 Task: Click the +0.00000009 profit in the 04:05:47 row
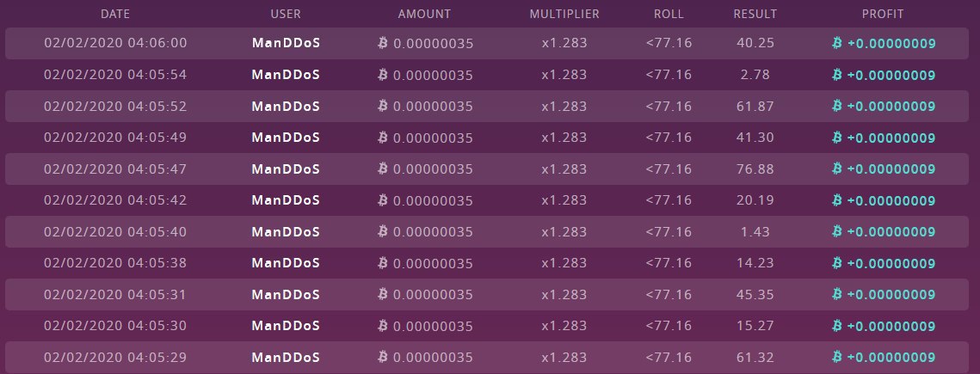pyautogui.click(x=891, y=169)
